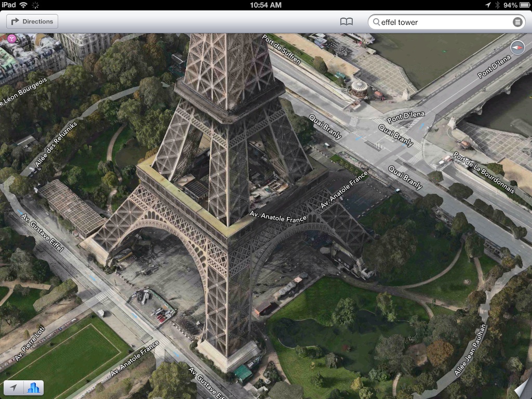Tap the battery indicator in status bar

tap(522, 5)
